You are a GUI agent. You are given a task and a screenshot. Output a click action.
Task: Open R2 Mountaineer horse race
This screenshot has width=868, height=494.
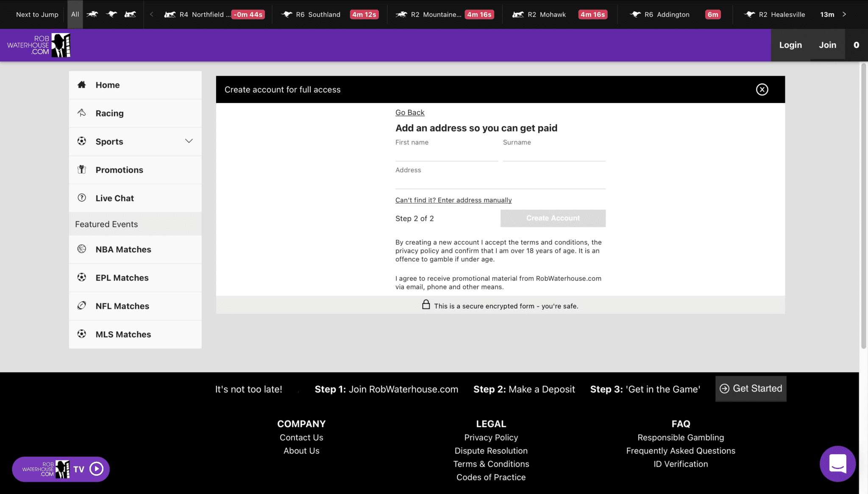[x=445, y=14]
